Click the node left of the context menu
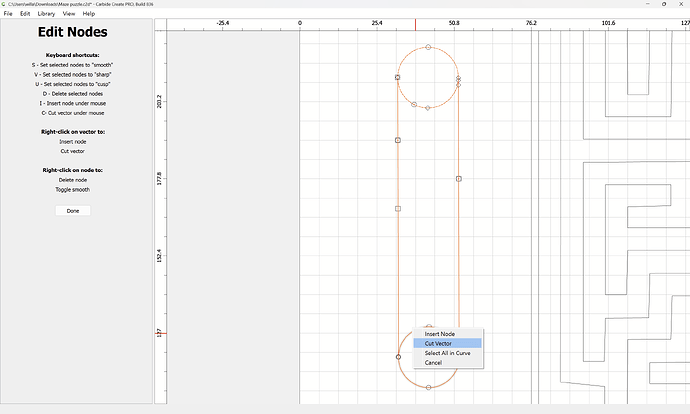This screenshot has width=690, height=414. click(398, 357)
